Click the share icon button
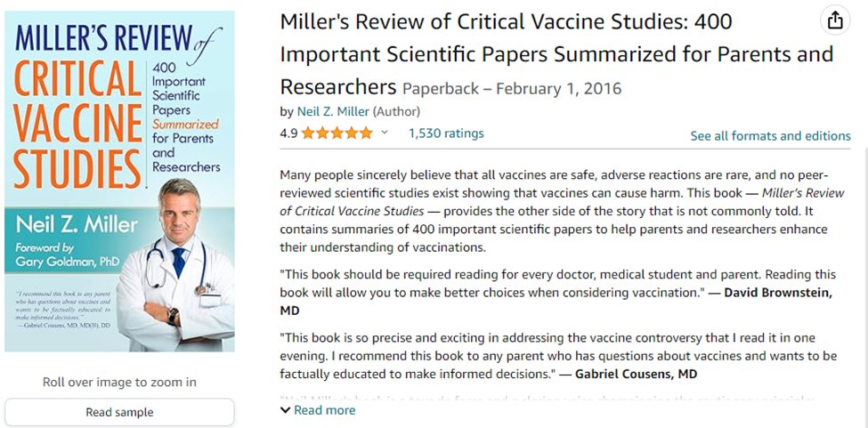The image size is (868, 428). (x=834, y=20)
